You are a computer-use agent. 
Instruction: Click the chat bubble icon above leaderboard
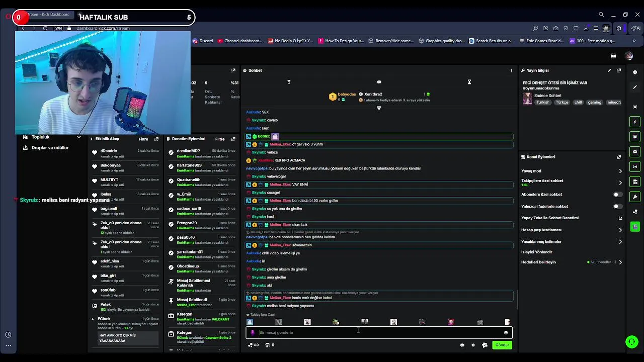tap(379, 82)
